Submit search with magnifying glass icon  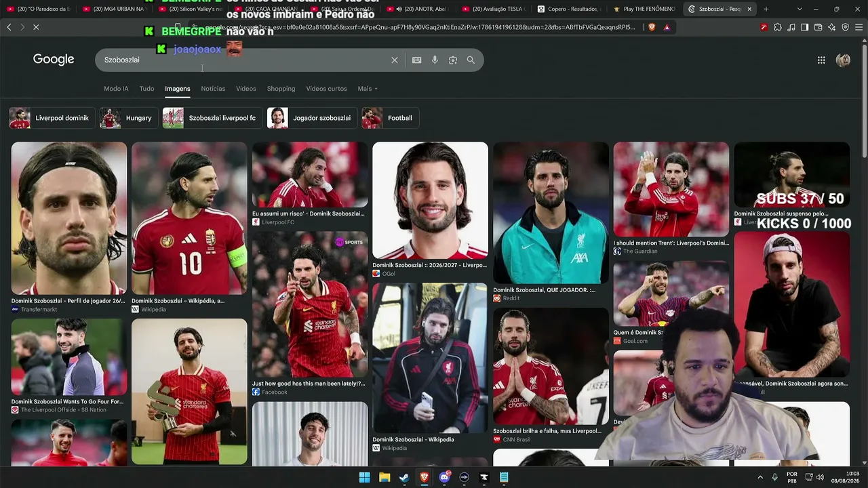click(x=471, y=60)
